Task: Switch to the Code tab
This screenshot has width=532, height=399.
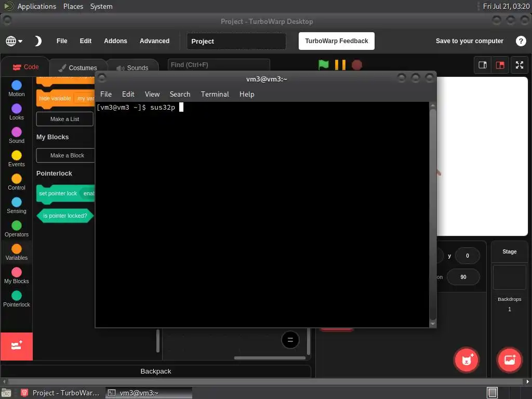Action: tap(26, 67)
